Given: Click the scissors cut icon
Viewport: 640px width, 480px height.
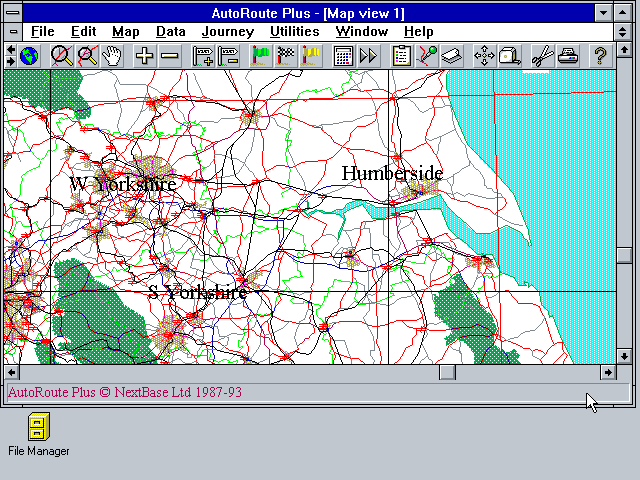Looking at the screenshot, I should tap(542, 56).
